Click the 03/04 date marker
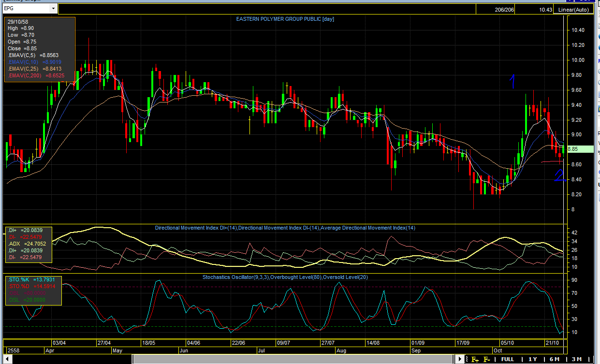The image size is (600, 364). click(59, 343)
